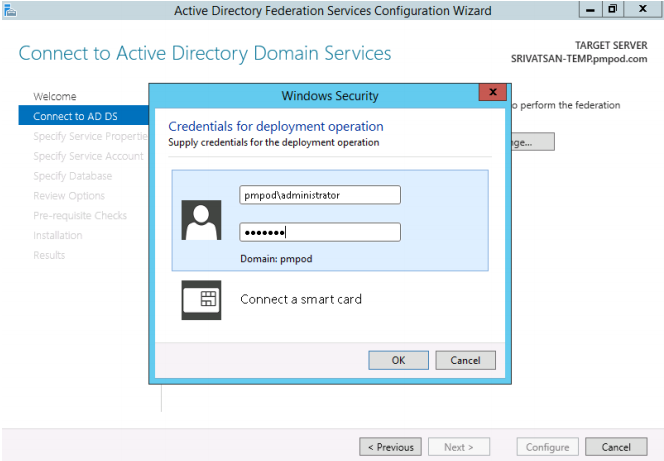The image size is (664, 461).
Task: Open Specify Database step
Action: (x=72, y=176)
